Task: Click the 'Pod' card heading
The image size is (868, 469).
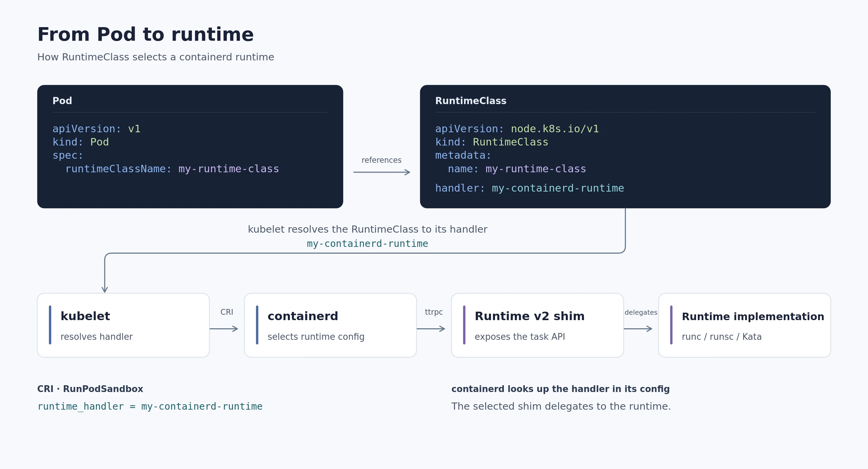Action: [x=62, y=101]
